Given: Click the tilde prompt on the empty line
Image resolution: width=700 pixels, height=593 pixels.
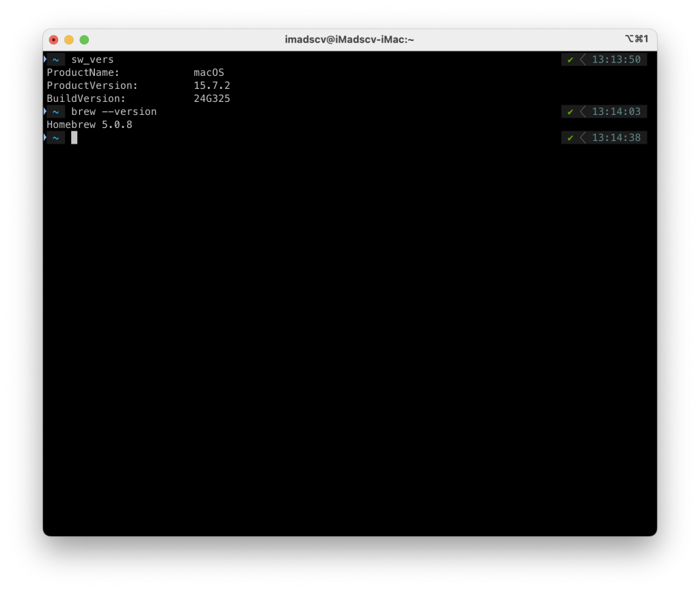Looking at the screenshot, I should (55, 138).
